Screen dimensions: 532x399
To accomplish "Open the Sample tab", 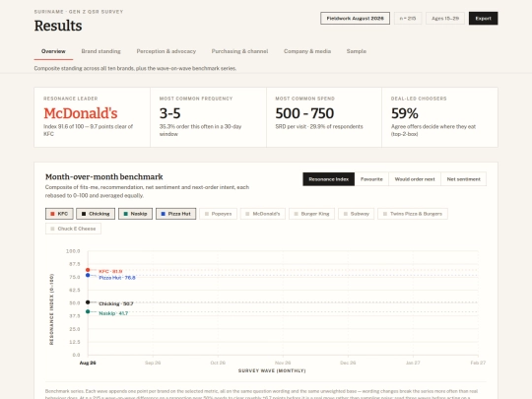I will 357,51.
